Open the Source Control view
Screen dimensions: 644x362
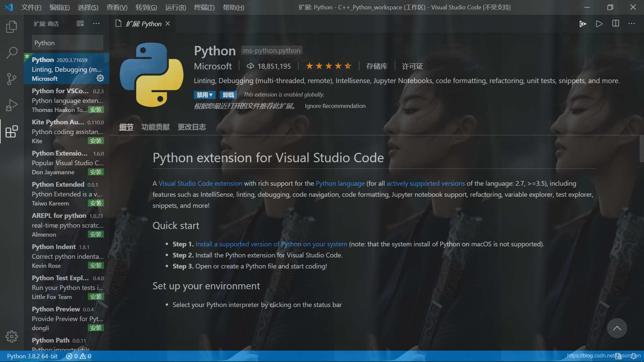(12, 79)
